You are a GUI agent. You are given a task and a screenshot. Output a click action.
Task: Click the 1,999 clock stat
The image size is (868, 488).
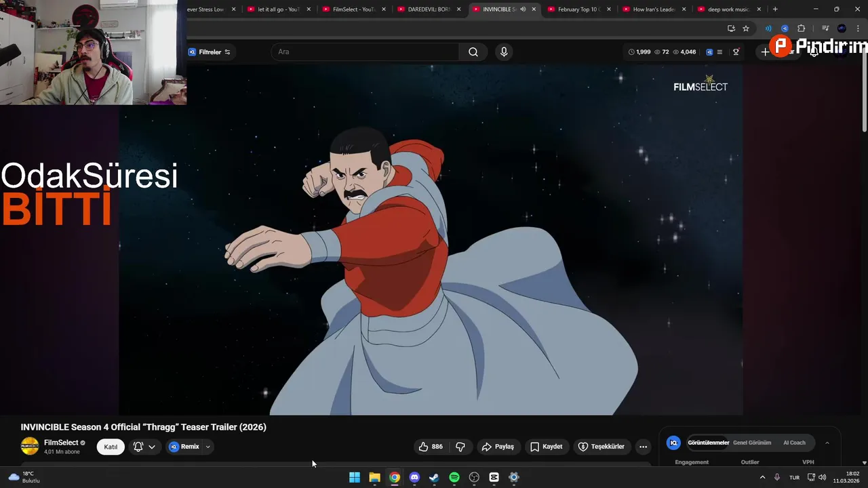(x=639, y=52)
